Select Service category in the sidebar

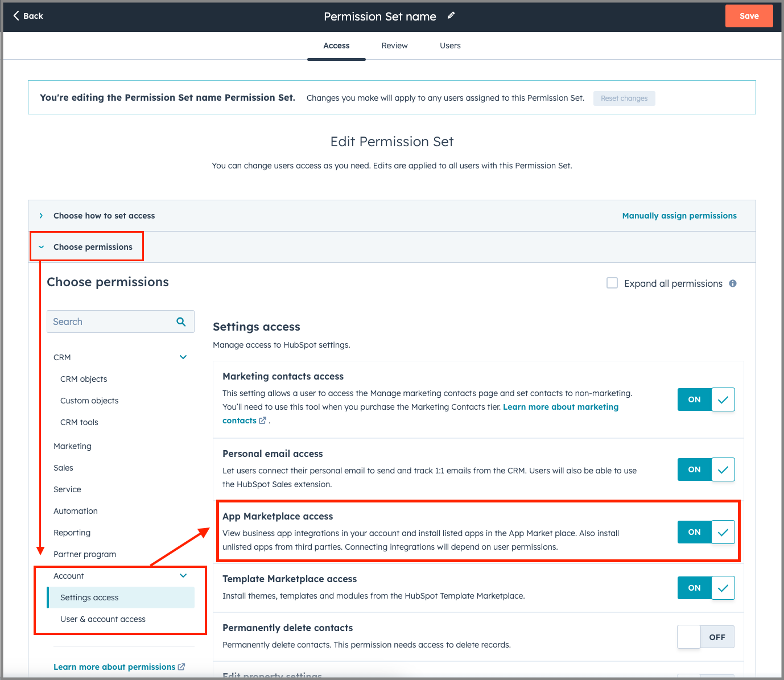pyautogui.click(x=67, y=489)
